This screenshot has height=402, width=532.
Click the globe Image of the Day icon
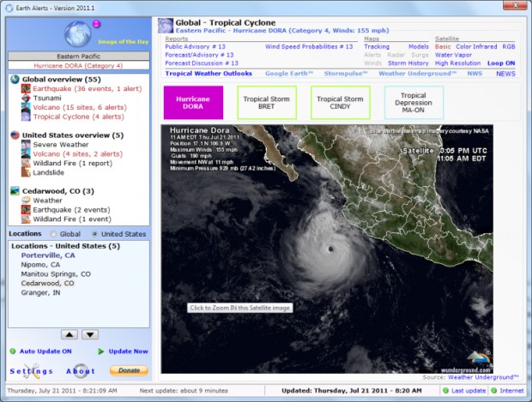tap(78, 34)
